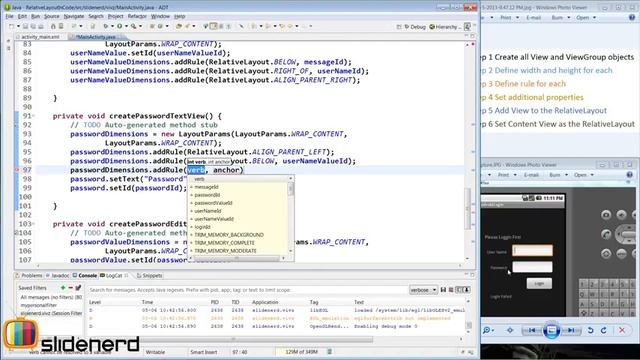Click Next in the Photo Viewer
Viewport: 640px width, 360px height.
click(571, 330)
